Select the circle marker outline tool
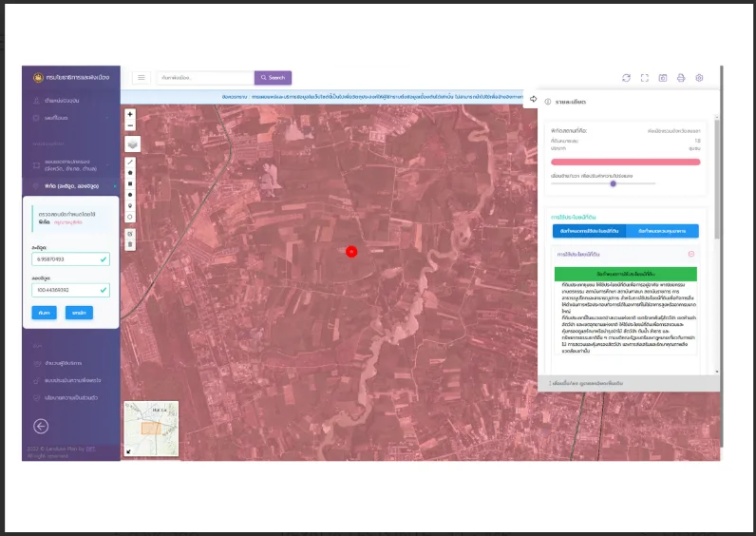This screenshot has width=756, height=536. 130,217
